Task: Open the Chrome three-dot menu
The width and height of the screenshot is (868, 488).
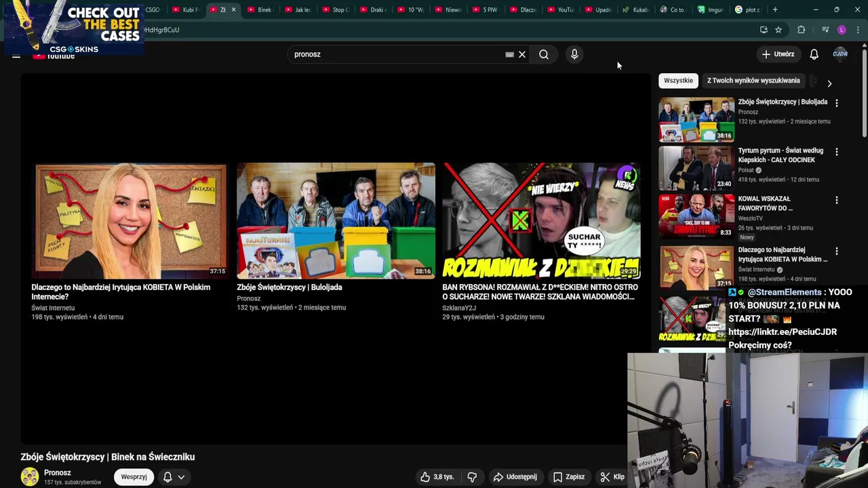Action: [x=858, y=30]
